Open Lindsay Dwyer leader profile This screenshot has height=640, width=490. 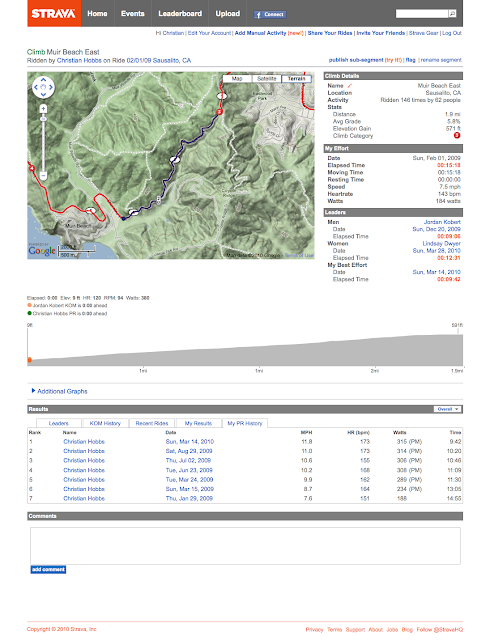(441, 244)
